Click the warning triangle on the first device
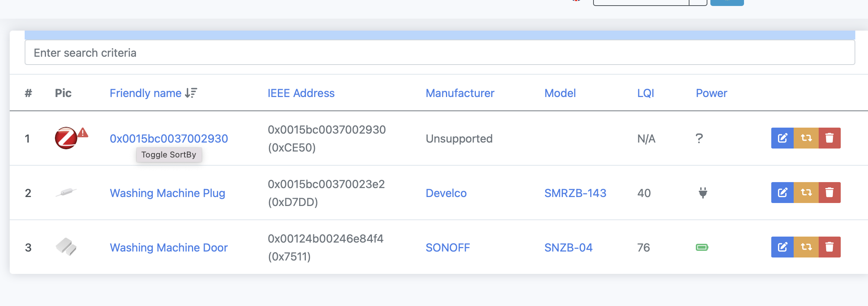The image size is (868, 306). point(83,131)
